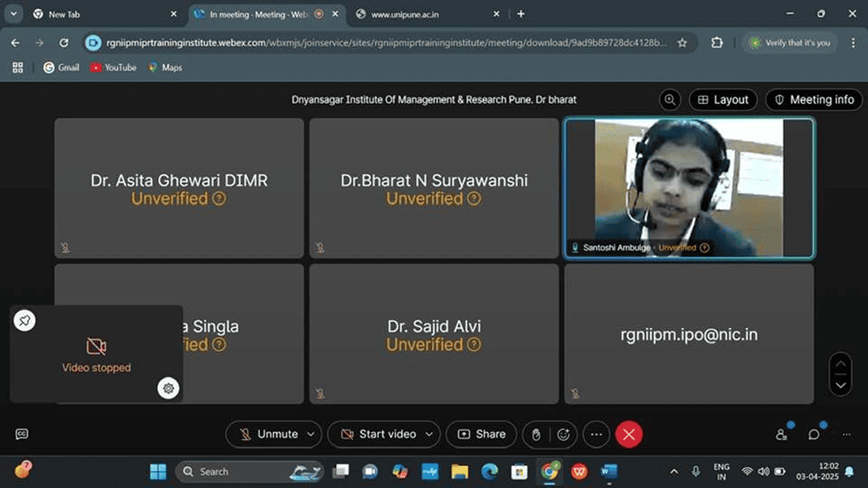The image size is (868, 488).
Task: Open panel options ellipsis at bottom right
Action: point(846,435)
